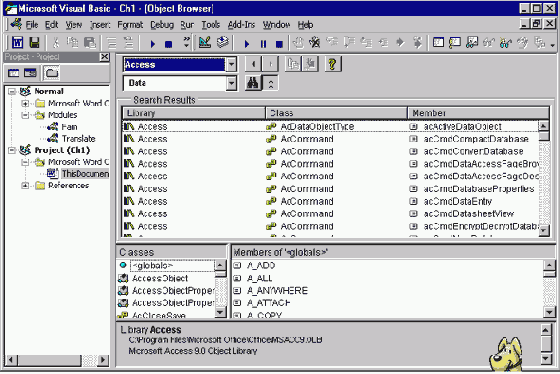Click the Toggle Breakpoint hand icon
This screenshot has height=374, width=560.
pos(298,43)
